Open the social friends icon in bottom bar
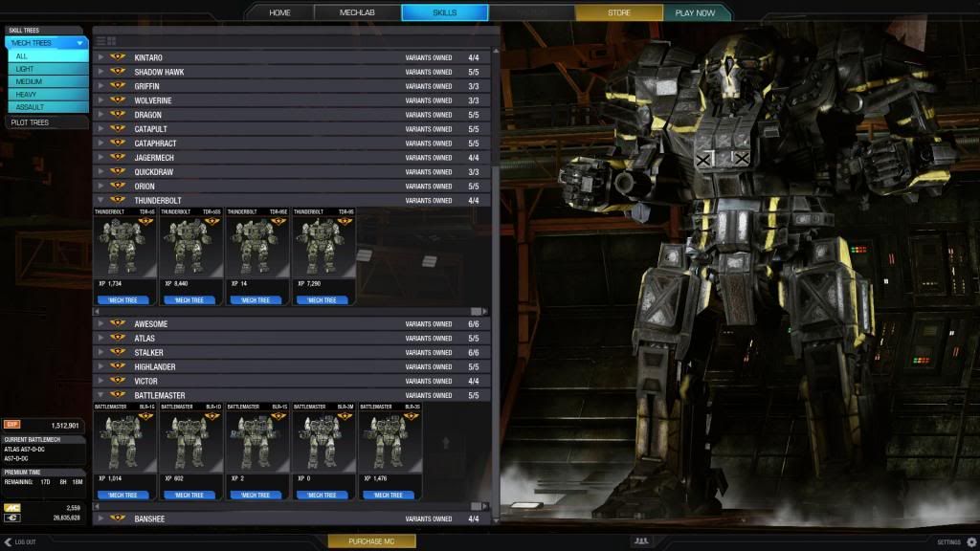The width and height of the screenshot is (980, 551). (x=641, y=541)
